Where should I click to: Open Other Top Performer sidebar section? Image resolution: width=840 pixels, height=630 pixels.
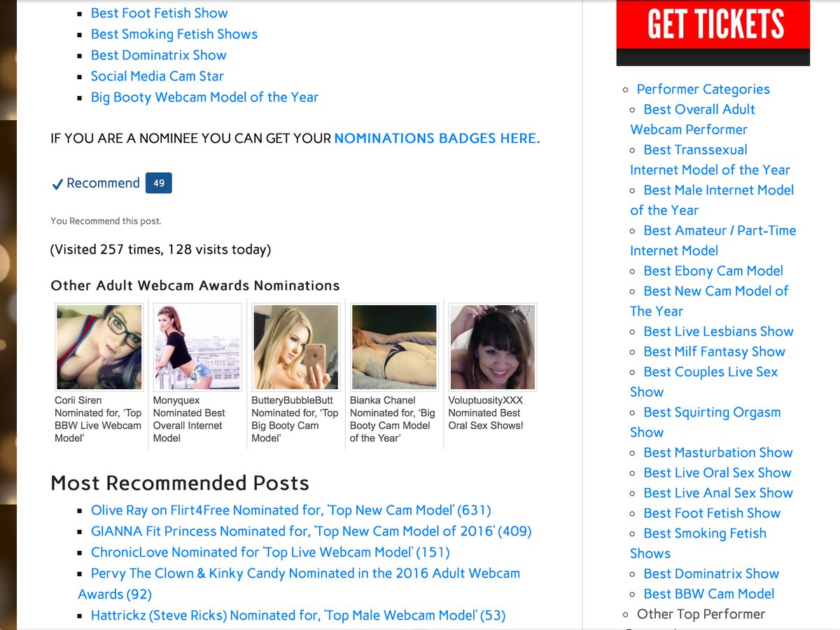pos(701,615)
